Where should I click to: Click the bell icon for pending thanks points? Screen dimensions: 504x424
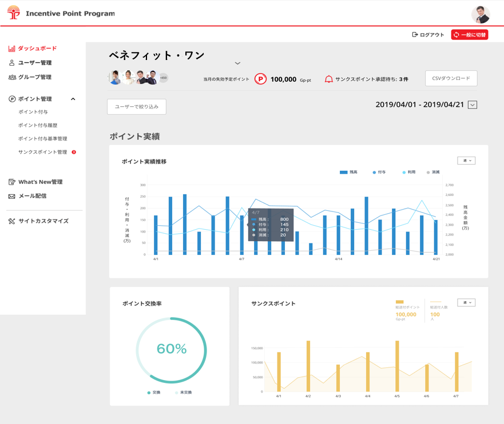pyautogui.click(x=329, y=79)
